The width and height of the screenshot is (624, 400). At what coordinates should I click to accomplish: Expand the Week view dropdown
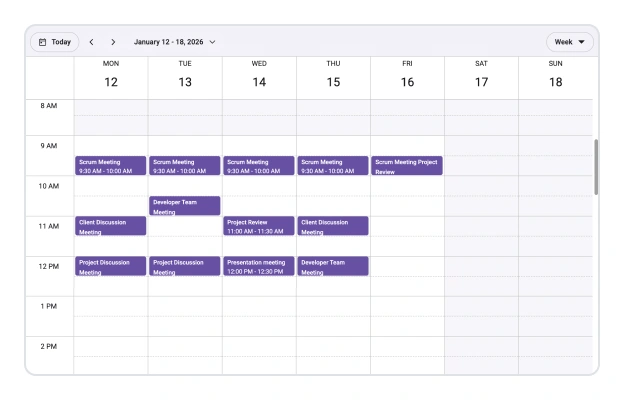569,42
